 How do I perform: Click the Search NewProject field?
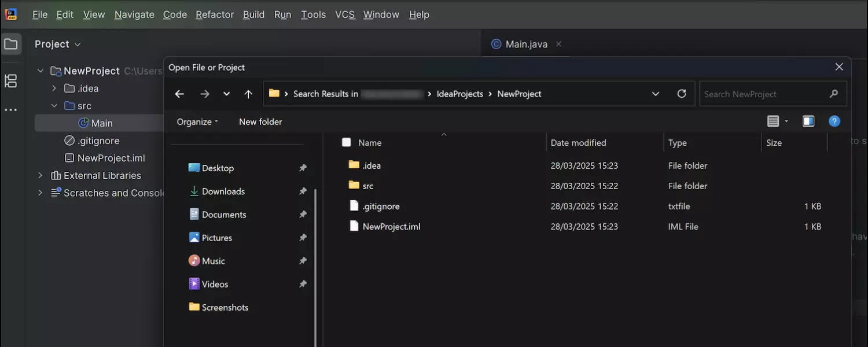(x=773, y=94)
